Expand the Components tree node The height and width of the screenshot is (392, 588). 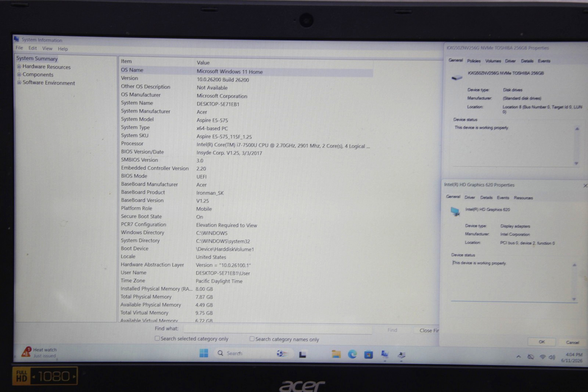[x=19, y=74]
